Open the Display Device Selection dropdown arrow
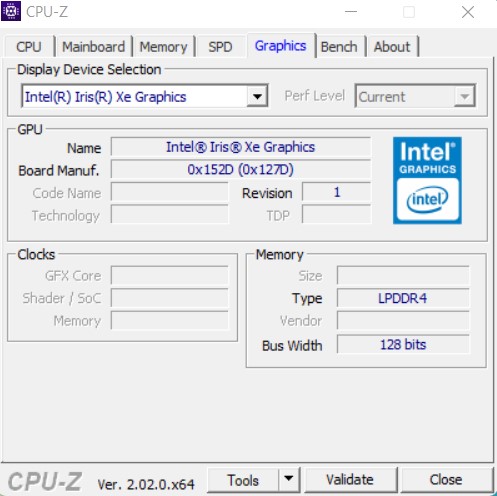Viewport: 497px width, 496px height. (x=257, y=96)
